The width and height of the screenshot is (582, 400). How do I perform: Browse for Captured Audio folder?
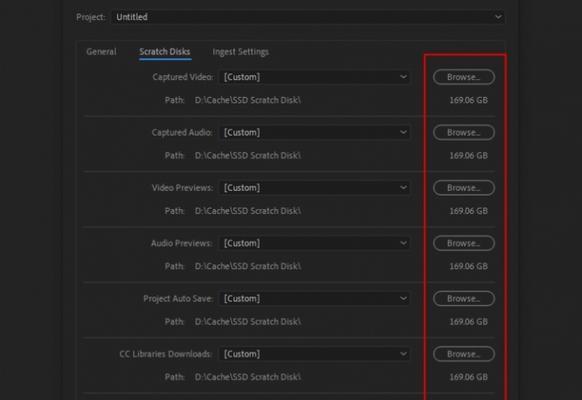click(x=464, y=132)
